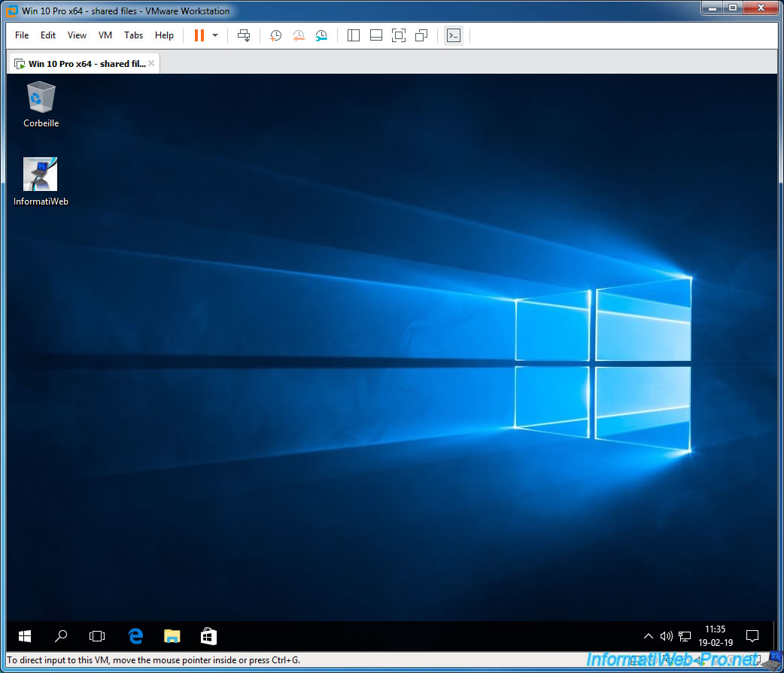Close the Win 10 Pro x64 tab
This screenshot has height=673, width=784.
tap(151, 63)
